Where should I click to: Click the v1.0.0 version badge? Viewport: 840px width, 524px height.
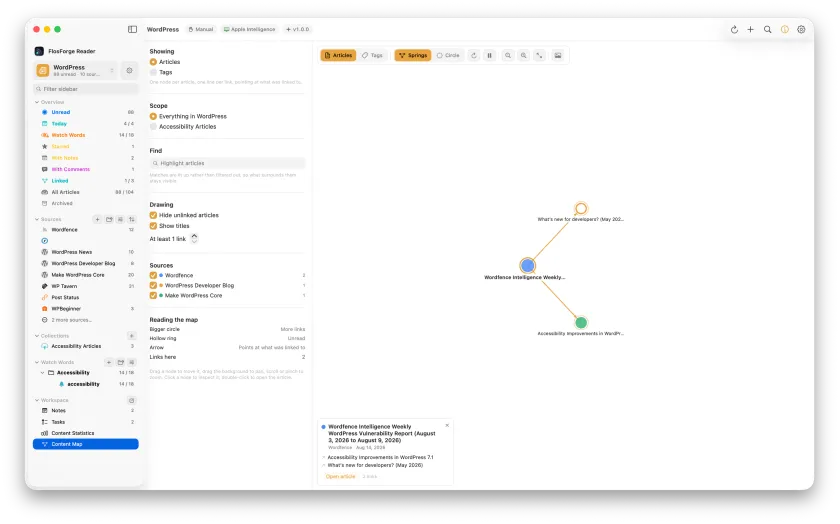tap(297, 29)
